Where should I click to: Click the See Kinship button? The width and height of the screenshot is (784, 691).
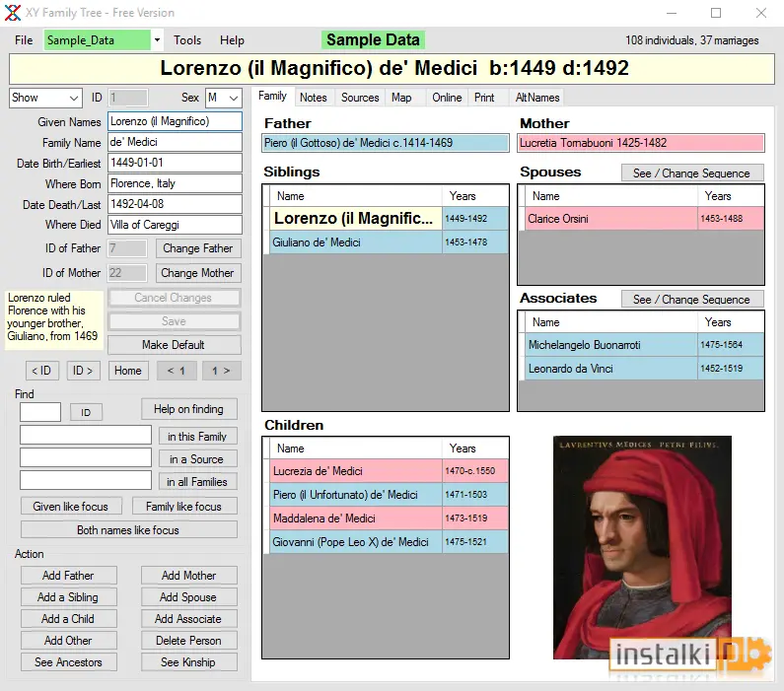click(x=188, y=662)
